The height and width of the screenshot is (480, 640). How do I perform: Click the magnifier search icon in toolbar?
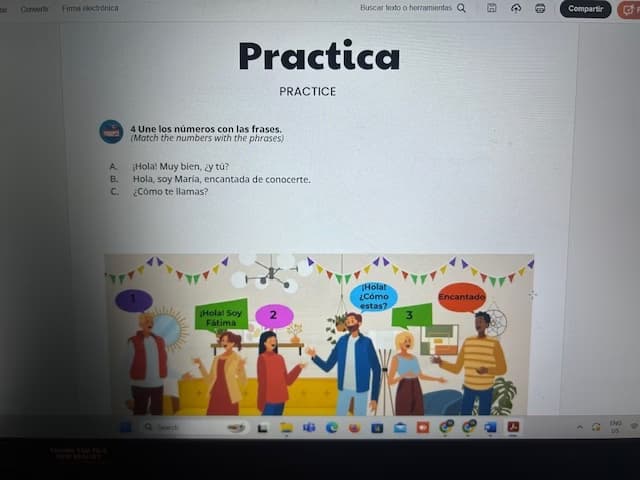pyautogui.click(x=461, y=8)
